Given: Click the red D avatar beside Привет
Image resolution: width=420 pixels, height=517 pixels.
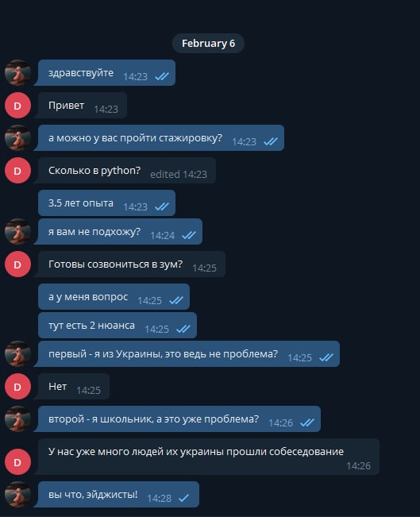Looking at the screenshot, I should coord(17,106).
